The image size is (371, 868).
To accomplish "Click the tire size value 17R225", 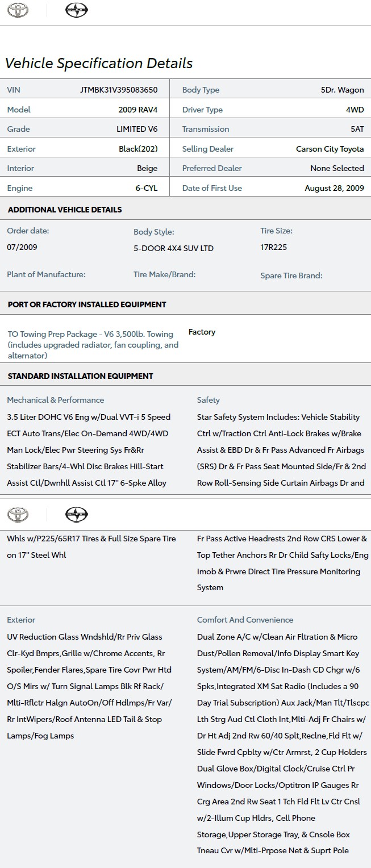I will coord(273,248).
